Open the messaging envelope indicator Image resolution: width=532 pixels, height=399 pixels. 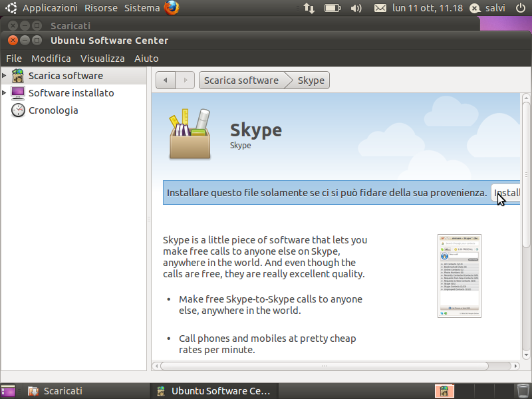[x=380, y=8]
